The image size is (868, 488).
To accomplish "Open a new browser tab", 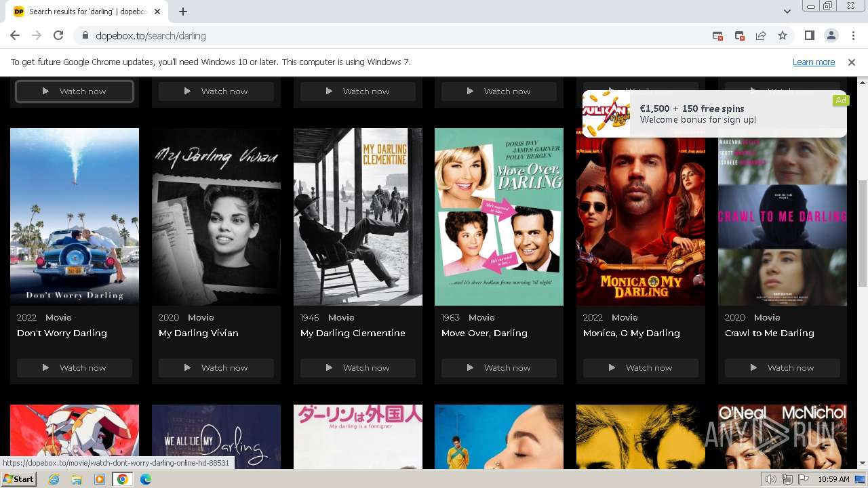I will [183, 12].
